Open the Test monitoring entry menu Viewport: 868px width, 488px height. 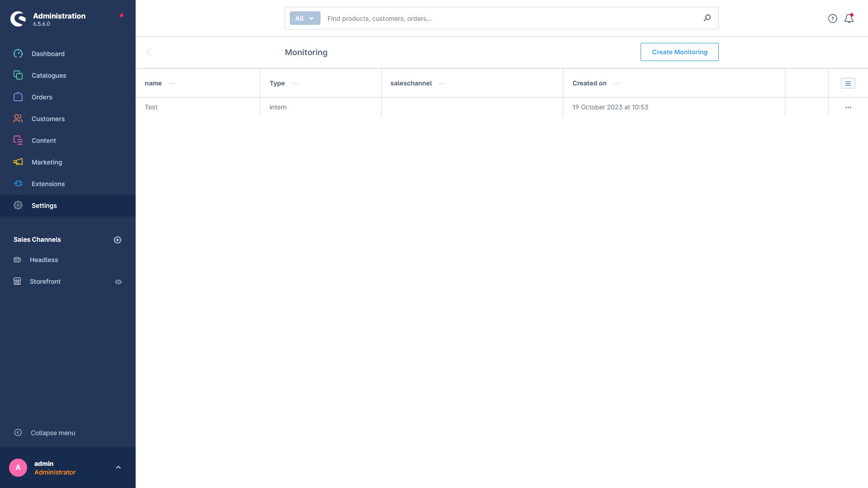pyautogui.click(x=848, y=107)
